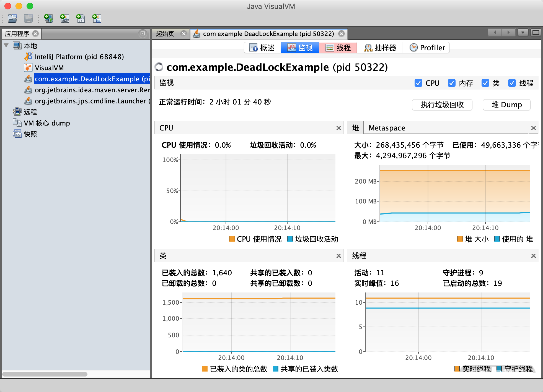Uncheck the 内存 checkbox
This screenshot has width=543, height=392.
coord(452,83)
